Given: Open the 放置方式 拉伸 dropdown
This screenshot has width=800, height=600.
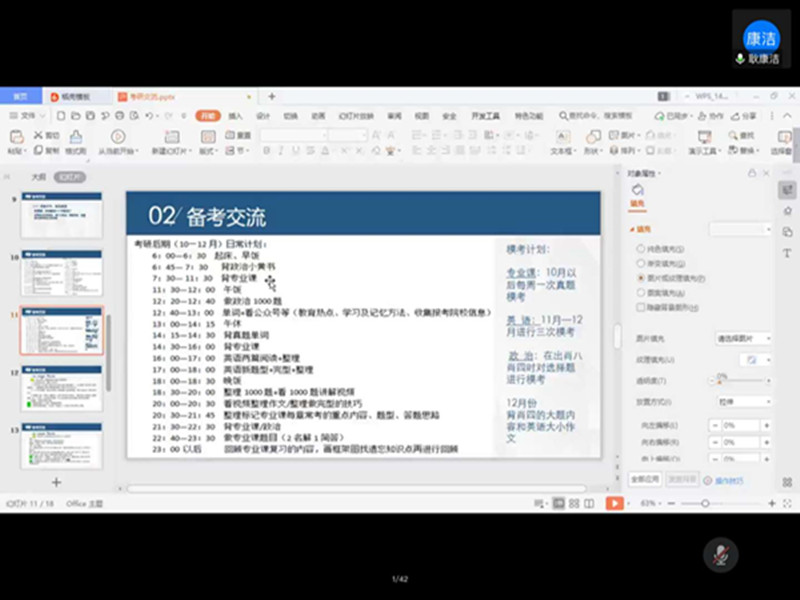Looking at the screenshot, I should (744, 401).
